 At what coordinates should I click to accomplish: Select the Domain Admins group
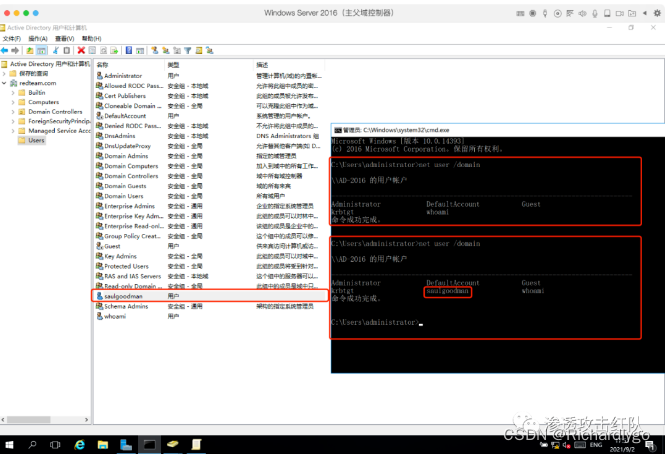(209, 156)
